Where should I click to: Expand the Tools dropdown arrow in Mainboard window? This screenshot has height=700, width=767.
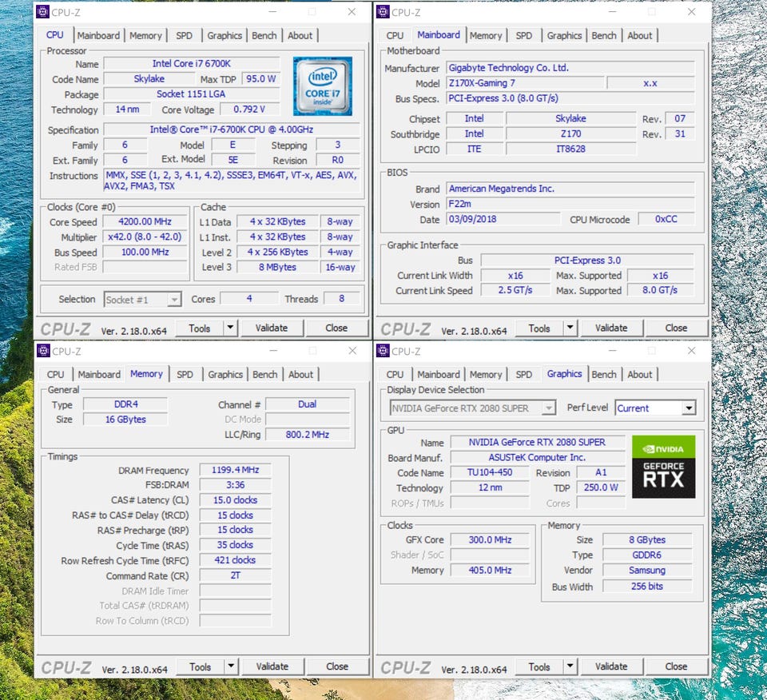coord(570,328)
